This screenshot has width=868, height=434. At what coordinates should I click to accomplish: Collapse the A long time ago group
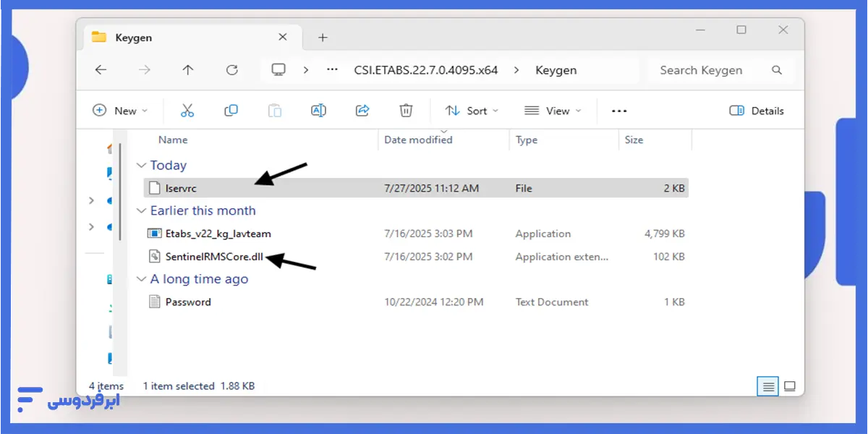[x=141, y=279]
